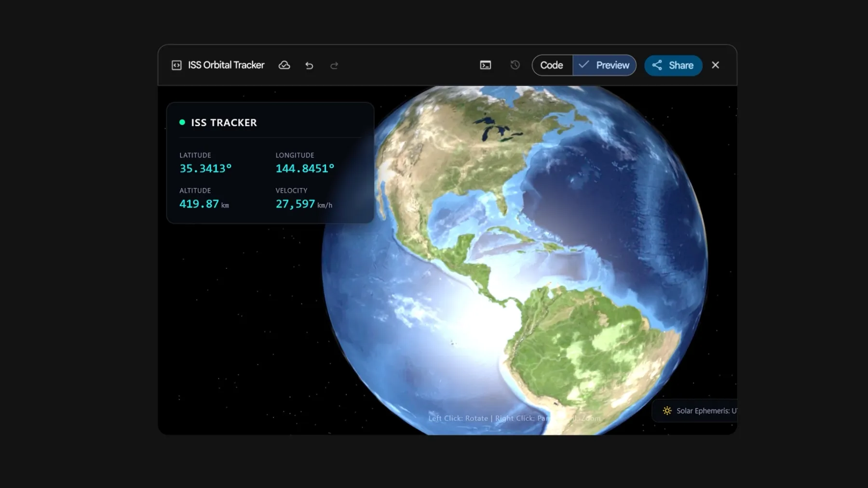Switch to Code view
This screenshot has width=868, height=488.
point(552,65)
